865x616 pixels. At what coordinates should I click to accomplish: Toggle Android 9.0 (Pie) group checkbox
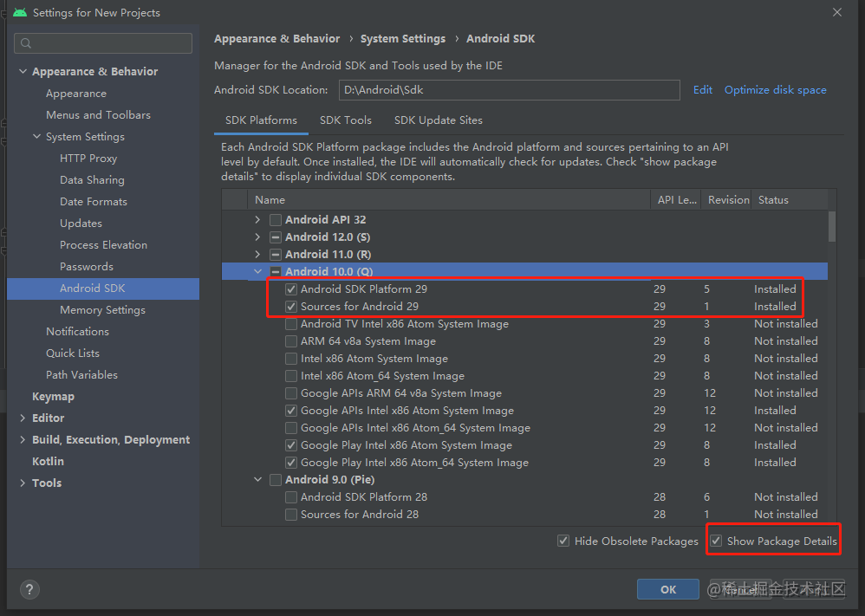click(x=276, y=480)
